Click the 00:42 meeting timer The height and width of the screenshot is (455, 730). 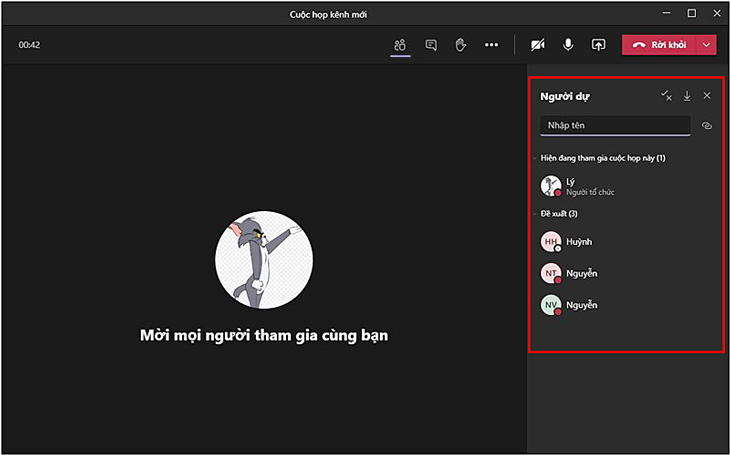[29, 45]
